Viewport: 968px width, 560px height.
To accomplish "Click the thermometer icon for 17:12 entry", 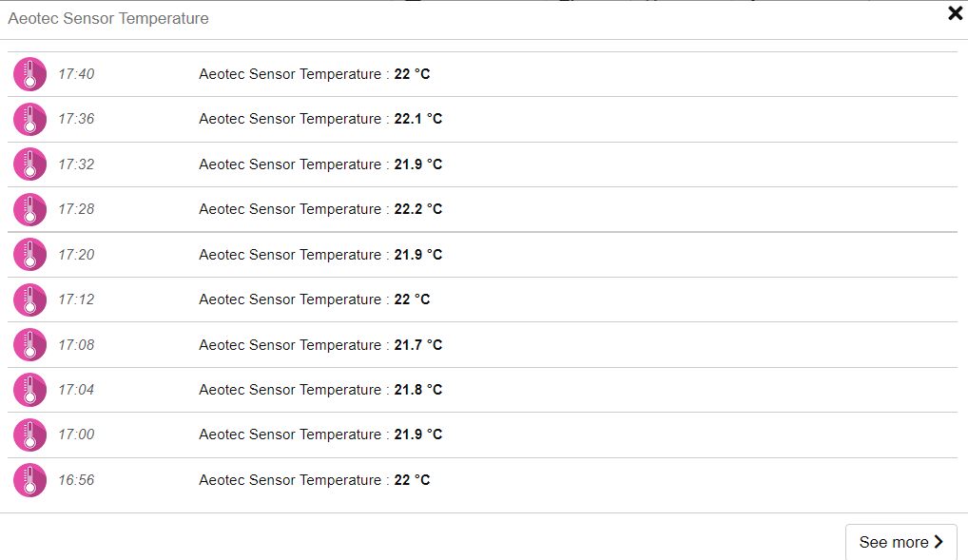I will click(29, 299).
